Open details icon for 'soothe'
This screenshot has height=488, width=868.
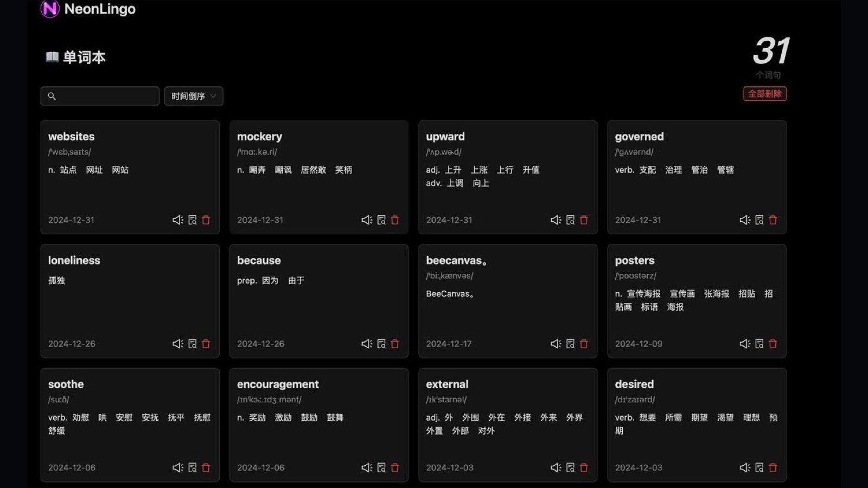(192, 467)
